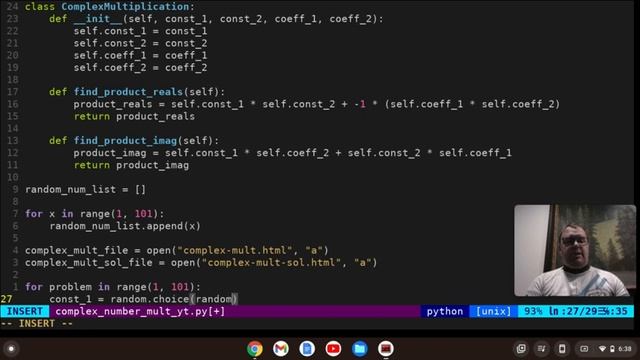
Task: Click on 'return product_imag' line
Action: (131, 165)
